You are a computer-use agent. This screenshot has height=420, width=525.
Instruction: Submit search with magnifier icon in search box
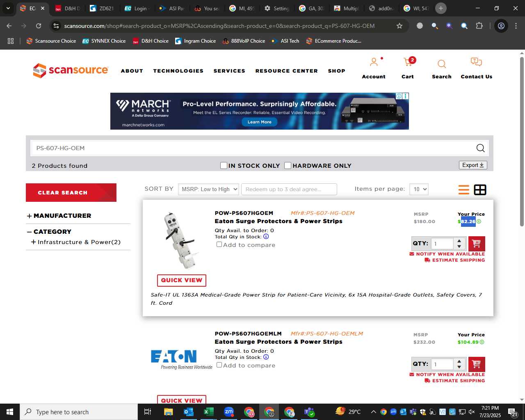click(x=480, y=148)
